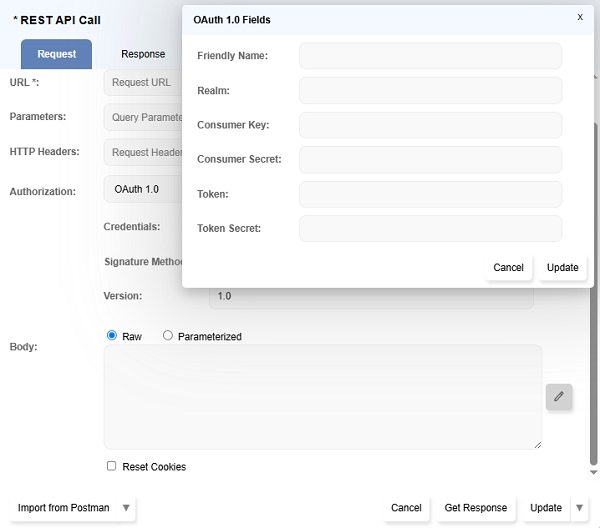This screenshot has height=528, width=600.
Task: Click the Token Secret input field
Action: (x=430, y=229)
